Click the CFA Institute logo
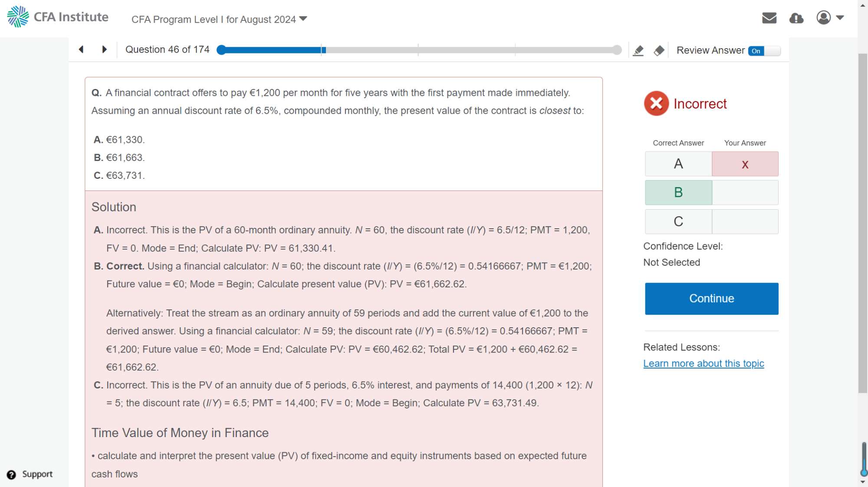 click(x=58, y=17)
